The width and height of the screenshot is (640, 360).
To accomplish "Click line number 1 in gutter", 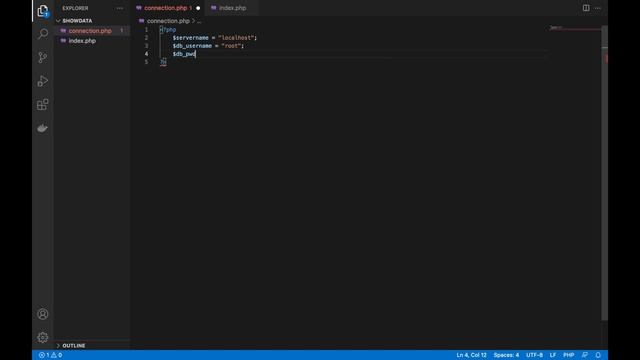I will coord(147,30).
